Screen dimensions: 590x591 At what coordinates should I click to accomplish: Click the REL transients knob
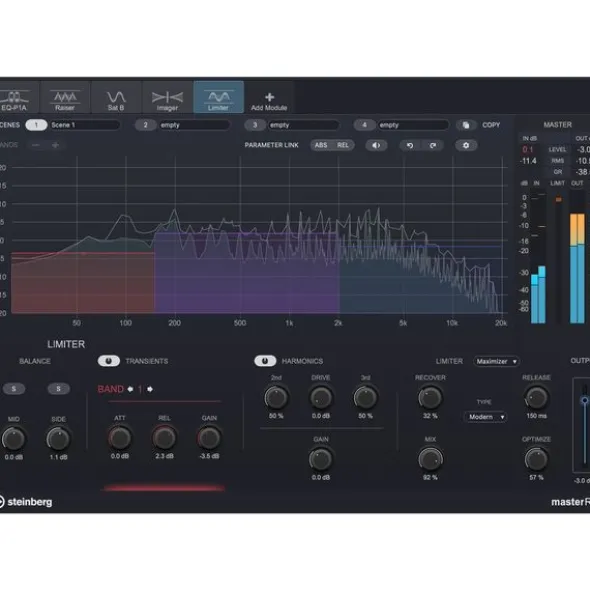[164, 438]
